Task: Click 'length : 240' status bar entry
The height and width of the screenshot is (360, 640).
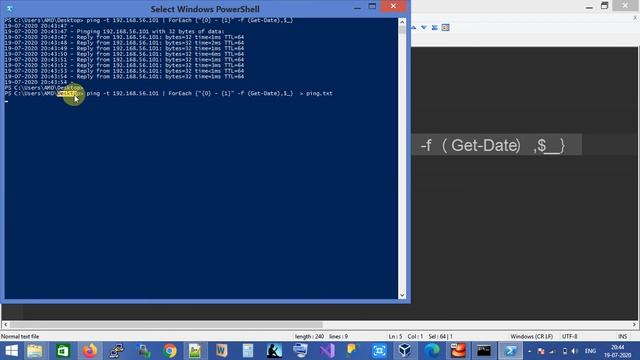Action: 309,337
